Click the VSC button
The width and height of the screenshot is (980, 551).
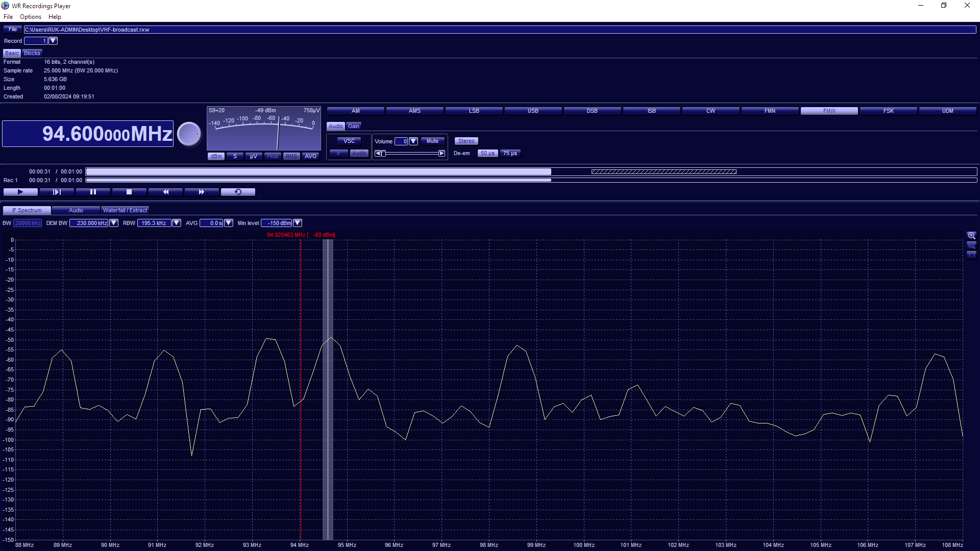coord(349,141)
